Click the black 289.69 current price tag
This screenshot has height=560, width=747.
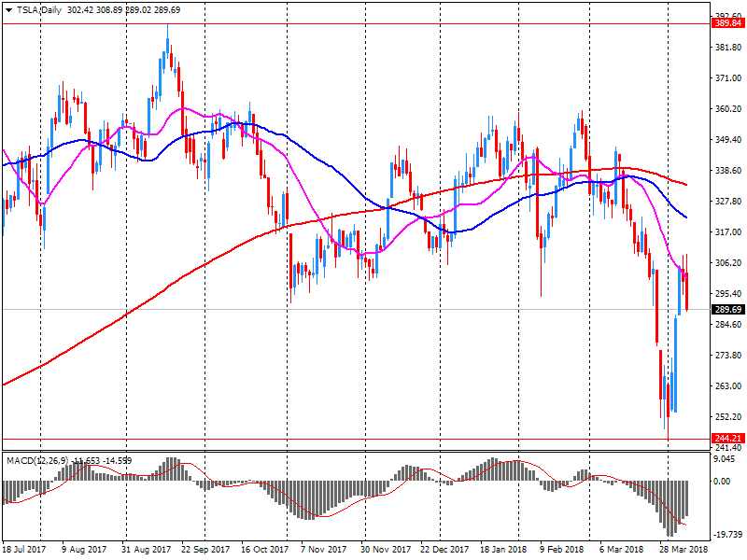point(728,310)
